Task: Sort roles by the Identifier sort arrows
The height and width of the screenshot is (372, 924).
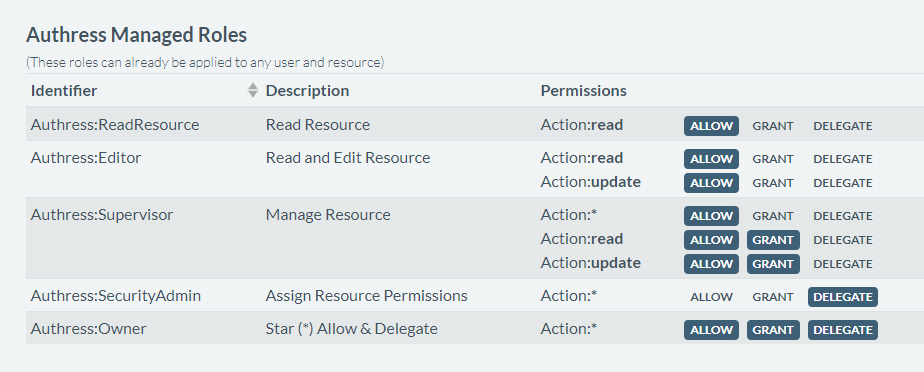Action: (253, 90)
